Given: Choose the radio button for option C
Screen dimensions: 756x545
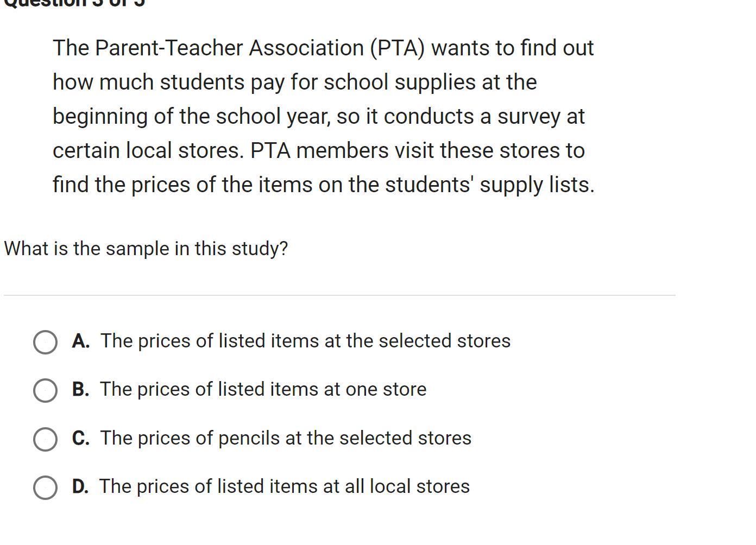Looking at the screenshot, I should (x=45, y=439).
